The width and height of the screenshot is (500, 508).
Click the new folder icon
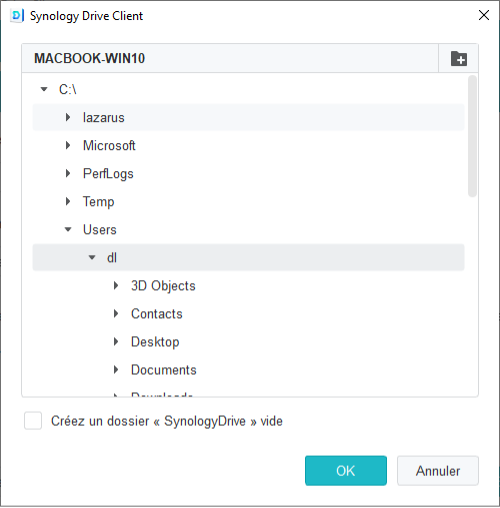click(x=459, y=59)
